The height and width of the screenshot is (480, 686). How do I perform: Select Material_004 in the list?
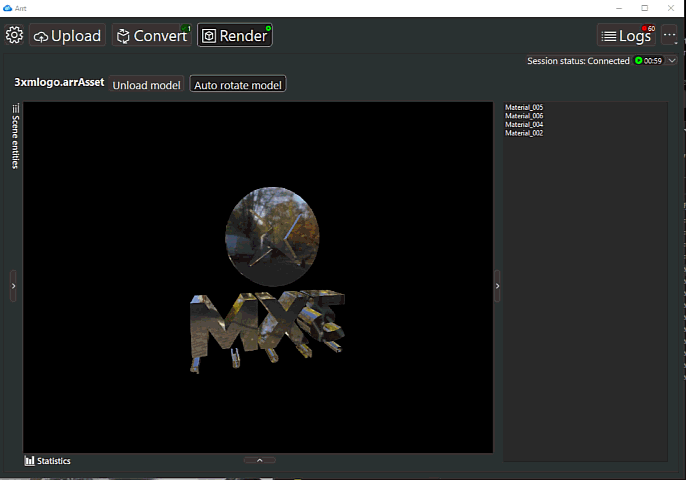tap(524, 124)
